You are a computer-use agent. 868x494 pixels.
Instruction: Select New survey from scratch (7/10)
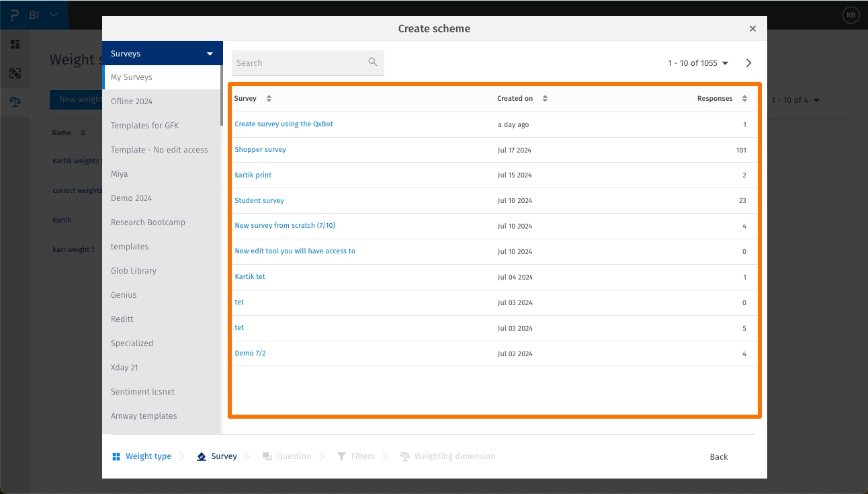tap(285, 226)
